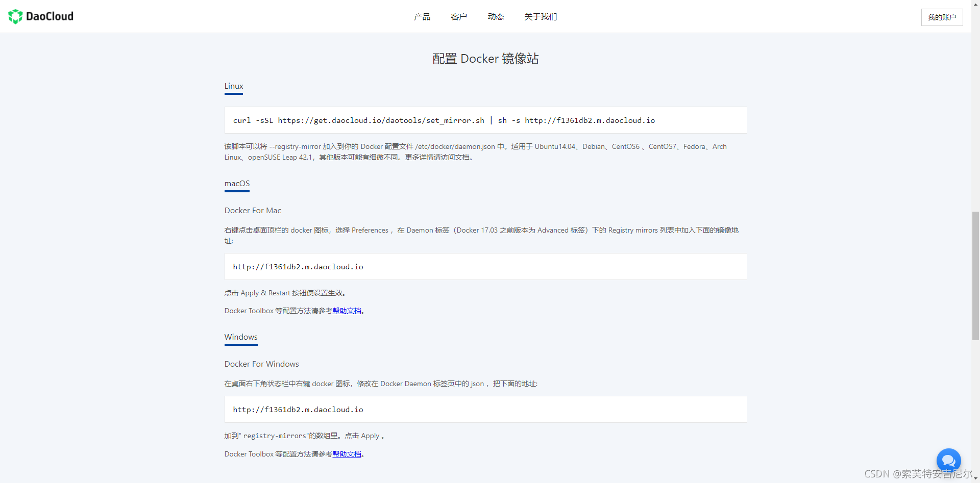Click the 配置 Docker 镜像站 page title

coord(485,59)
